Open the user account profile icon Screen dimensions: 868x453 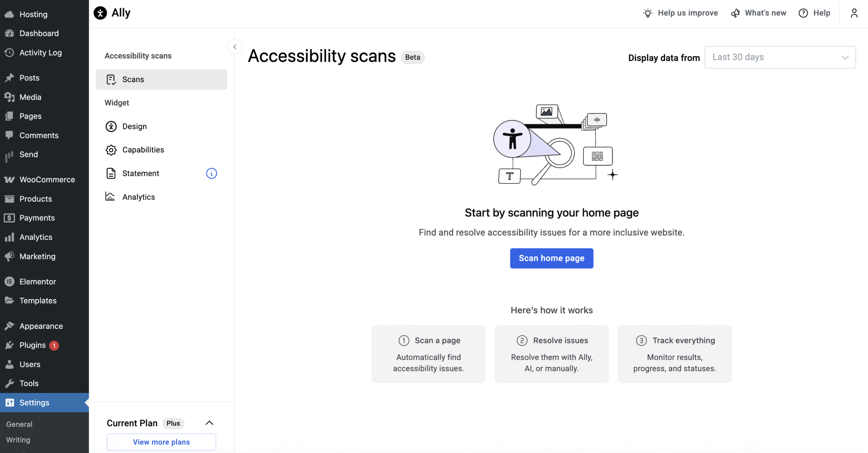pyautogui.click(x=854, y=13)
